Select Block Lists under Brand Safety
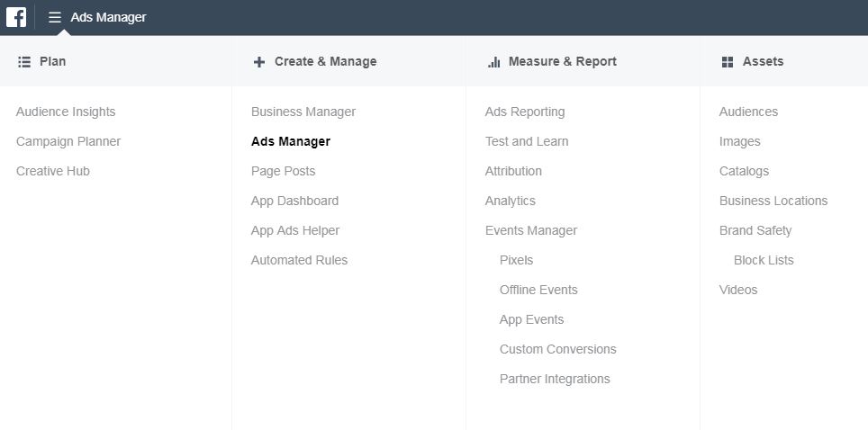868x430 pixels. coord(764,260)
